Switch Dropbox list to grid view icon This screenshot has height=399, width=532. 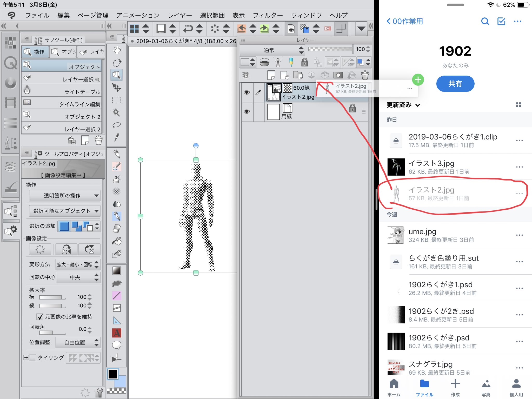click(x=518, y=105)
